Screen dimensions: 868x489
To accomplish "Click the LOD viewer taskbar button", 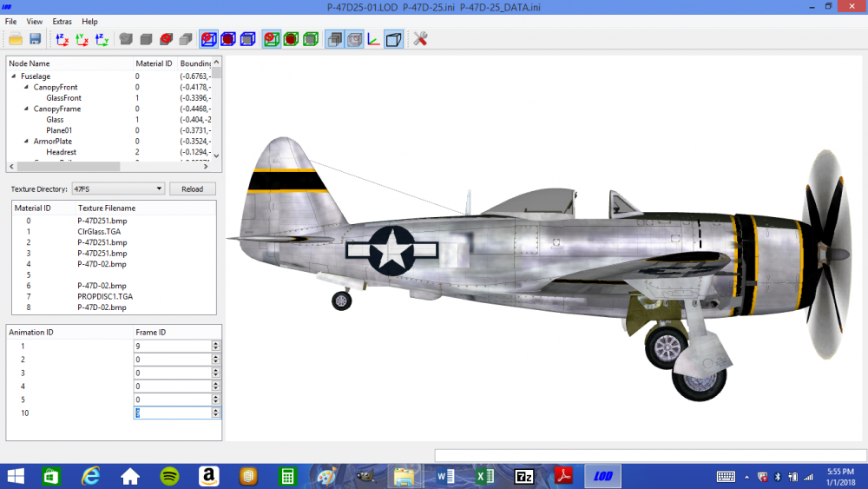I will [x=603, y=476].
